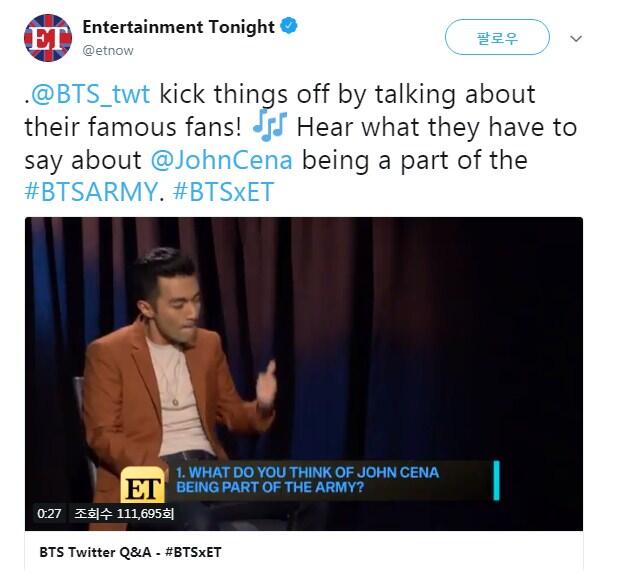Click the blue verified badge icon
The image size is (624, 571).
click(289, 26)
